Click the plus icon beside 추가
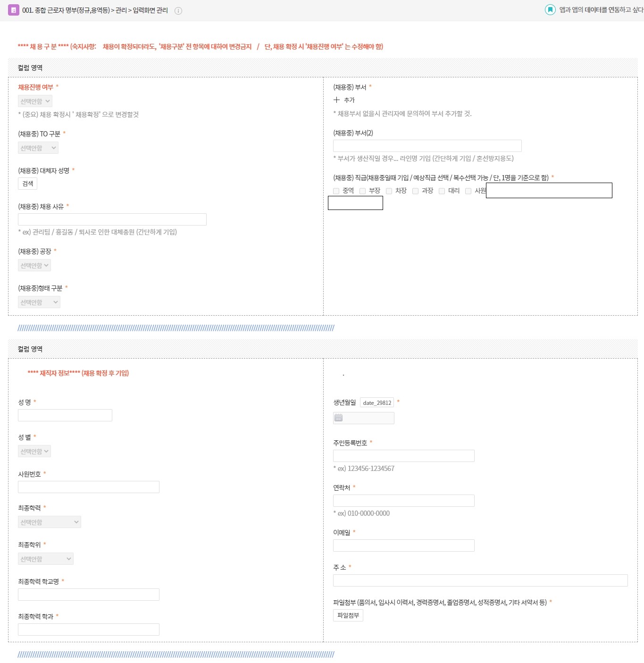644x663 pixels. coord(336,100)
